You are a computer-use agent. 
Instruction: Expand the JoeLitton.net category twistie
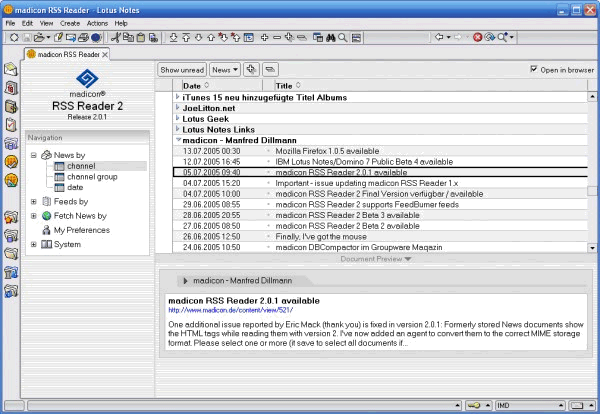tap(178, 108)
